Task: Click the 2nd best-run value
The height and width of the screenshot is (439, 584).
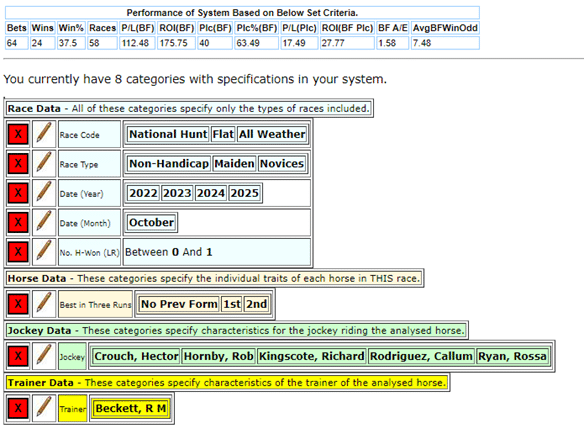Action: point(256,304)
